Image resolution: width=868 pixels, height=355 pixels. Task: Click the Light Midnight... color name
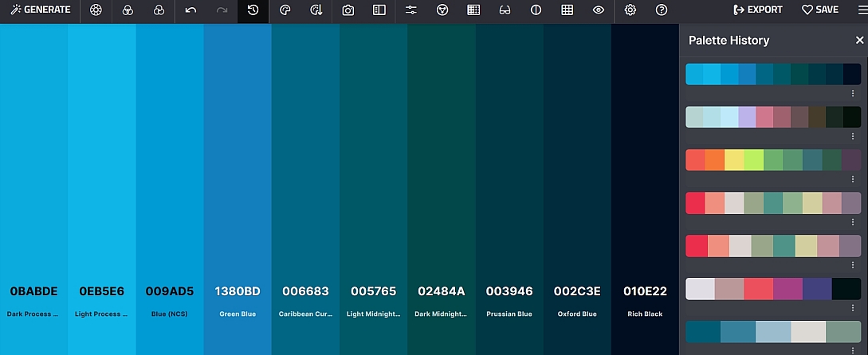(374, 314)
